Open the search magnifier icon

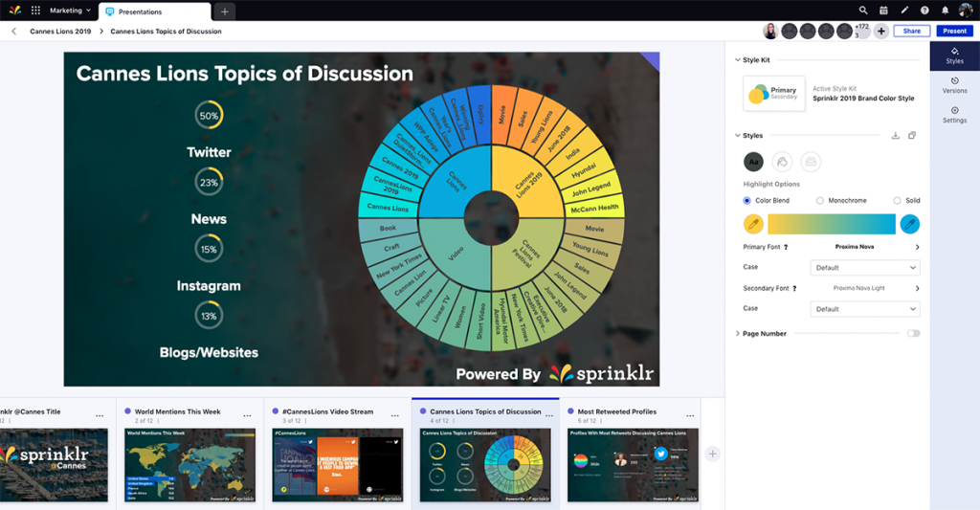click(x=863, y=11)
